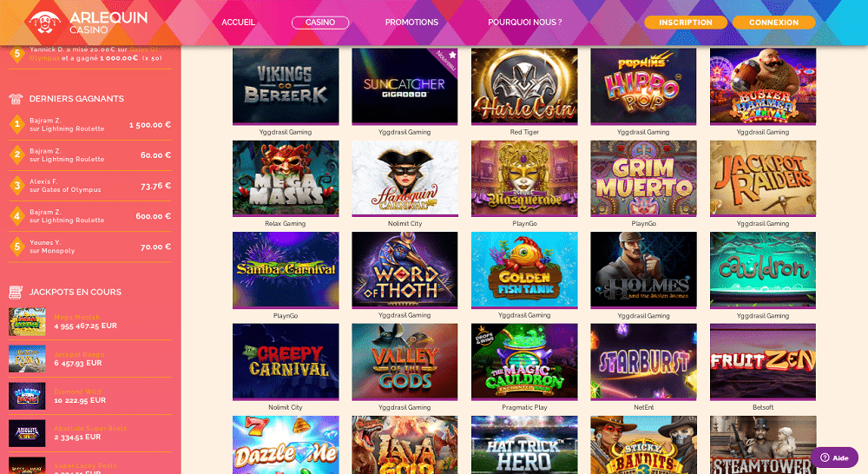Open the Suncatcher Gigablox new game

[x=404, y=86]
